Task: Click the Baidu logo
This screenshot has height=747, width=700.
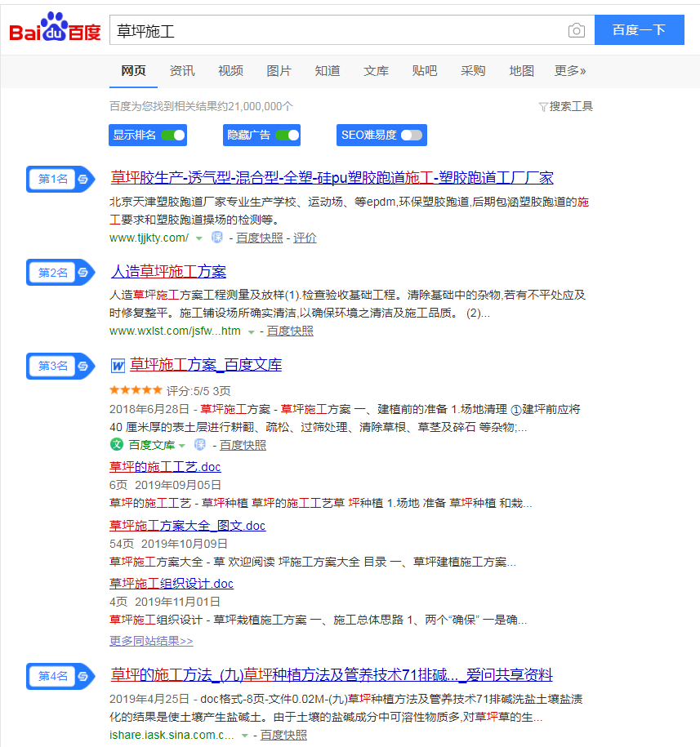Action: (x=55, y=28)
